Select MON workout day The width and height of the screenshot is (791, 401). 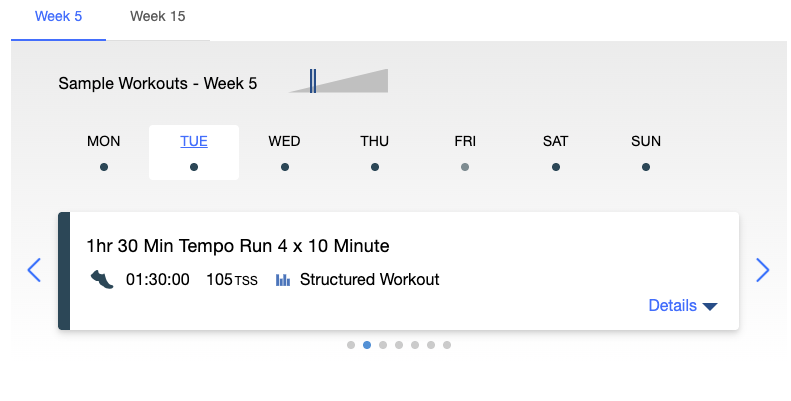coord(103,152)
